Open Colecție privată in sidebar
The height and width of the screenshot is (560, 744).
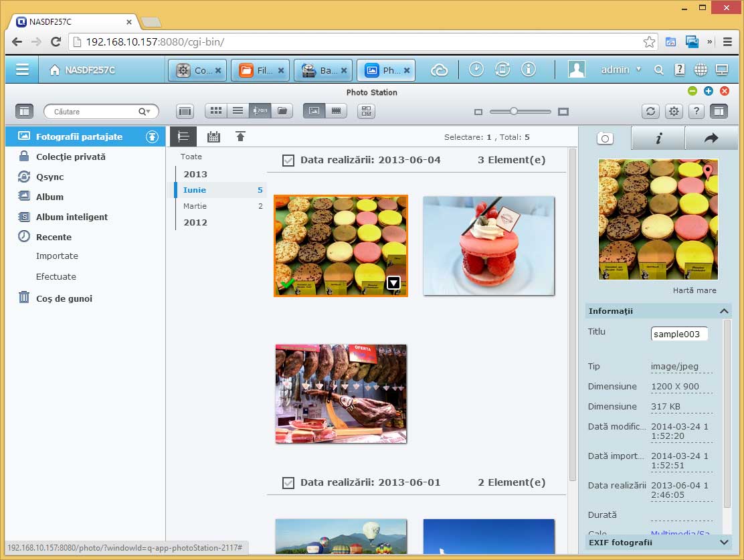click(70, 157)
